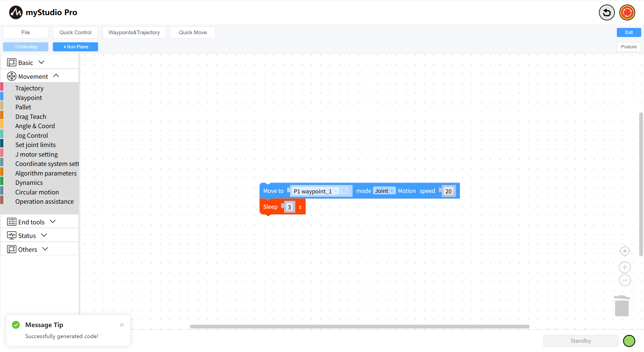This screenshot has height=352, width=644.
Task: Click the Run Plane button
Action: tap(75, 47)
